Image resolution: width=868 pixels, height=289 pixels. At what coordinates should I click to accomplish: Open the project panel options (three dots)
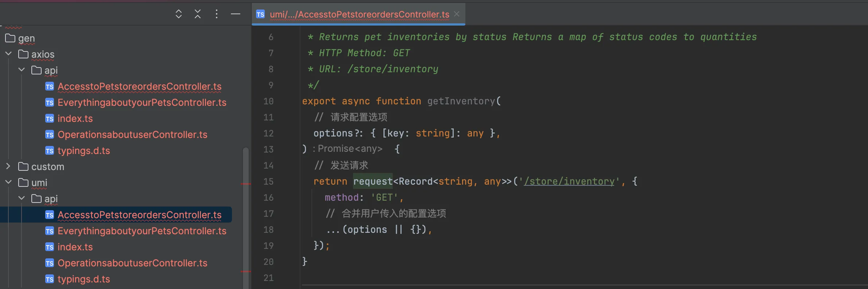click(217, 14)
